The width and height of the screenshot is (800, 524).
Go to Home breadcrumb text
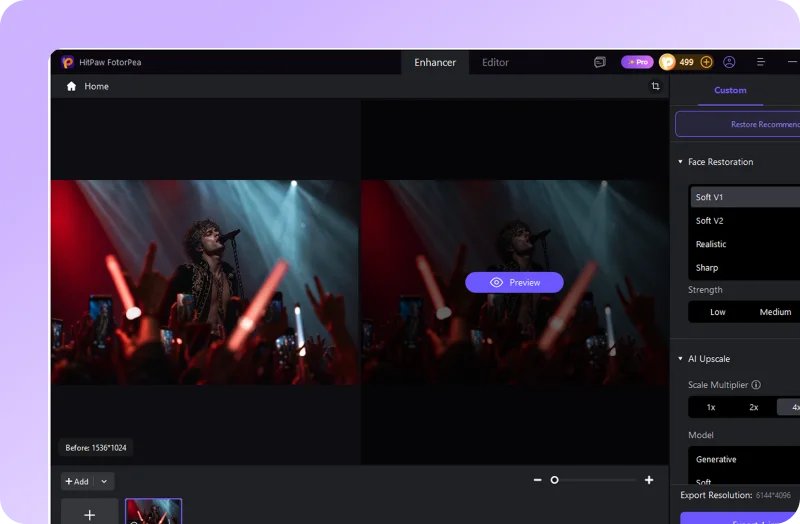point(96,86)
